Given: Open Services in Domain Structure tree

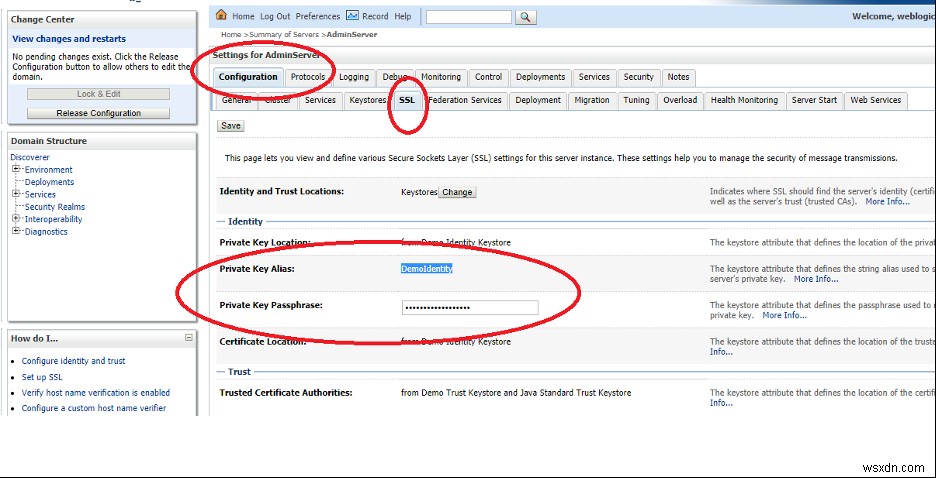Looking at the screenshot, I should pos(40,195).
